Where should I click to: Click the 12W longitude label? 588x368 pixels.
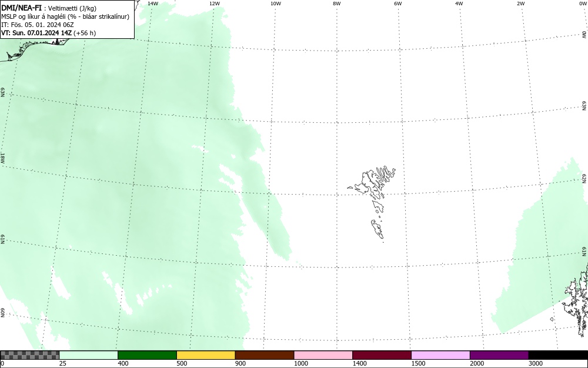pos(214,4)
